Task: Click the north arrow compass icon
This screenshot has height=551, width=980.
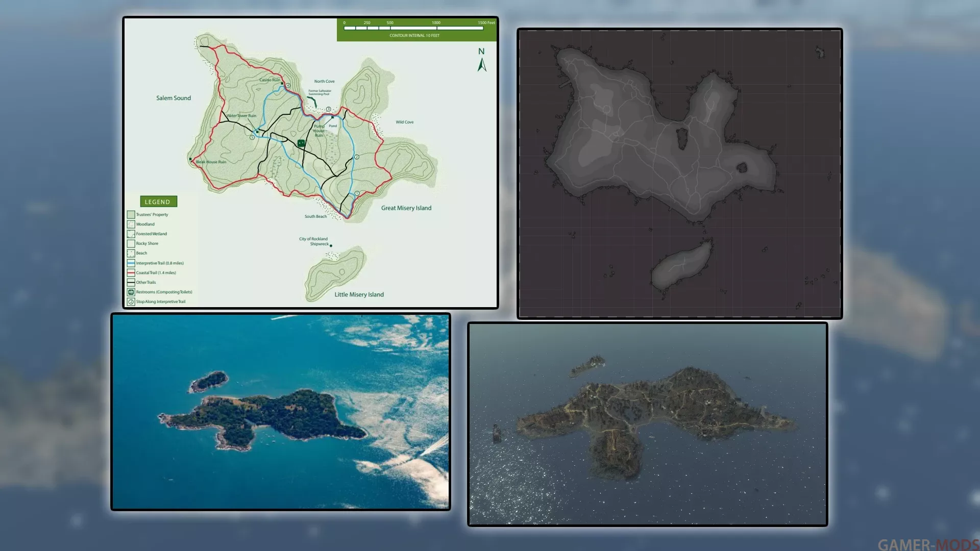Action: click(482, 65)
